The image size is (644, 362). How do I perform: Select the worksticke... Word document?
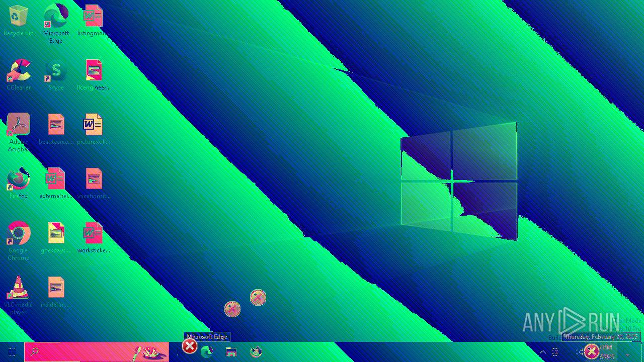[94, 238]
